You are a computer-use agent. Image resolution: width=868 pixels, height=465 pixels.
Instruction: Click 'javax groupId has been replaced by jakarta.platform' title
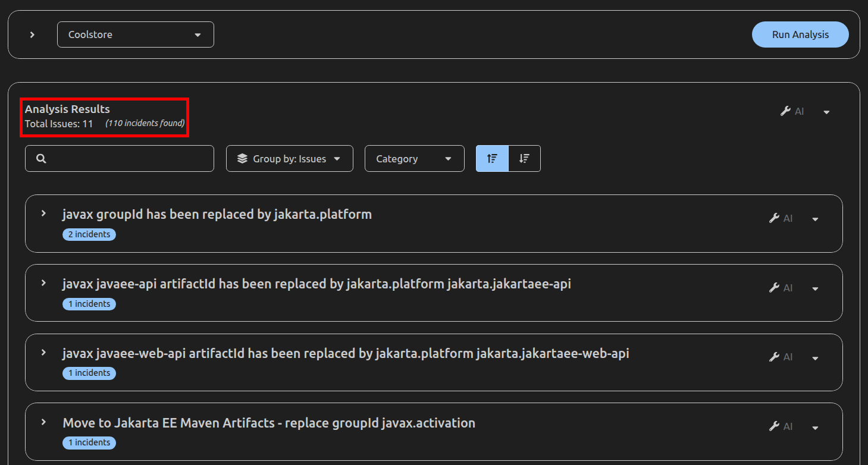(x=217, y=214)
